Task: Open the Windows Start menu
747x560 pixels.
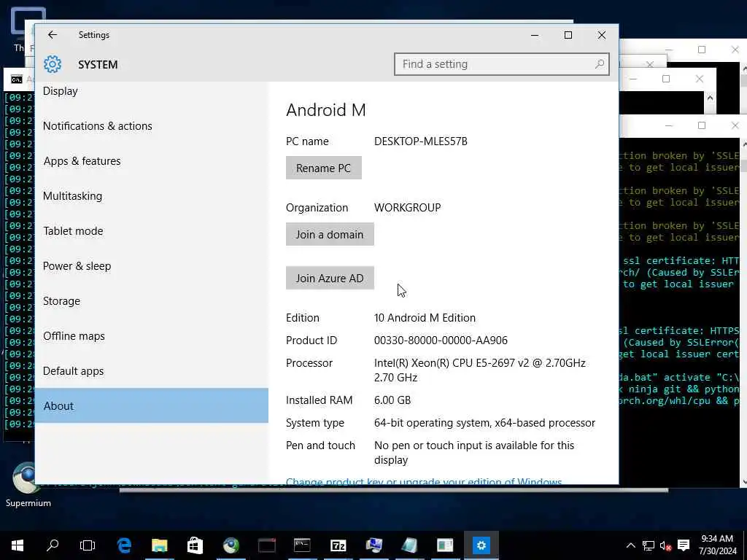Action: tap(18, 545)
